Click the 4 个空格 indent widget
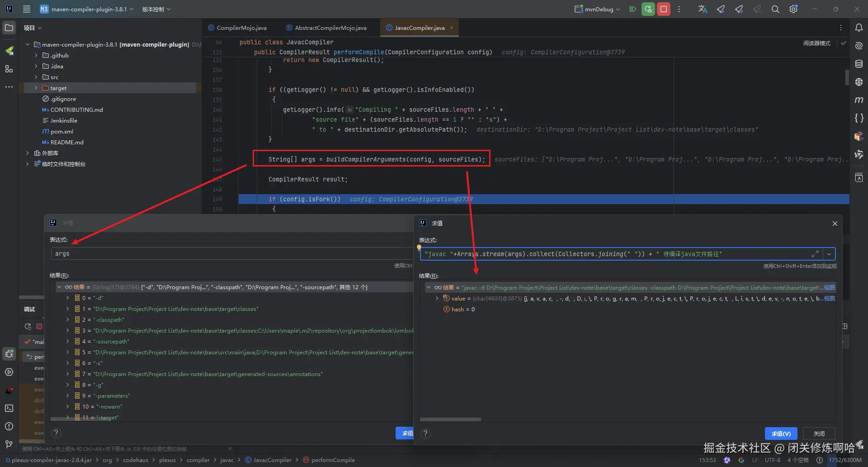Screen dimensions: 868x467 point(798,460)
